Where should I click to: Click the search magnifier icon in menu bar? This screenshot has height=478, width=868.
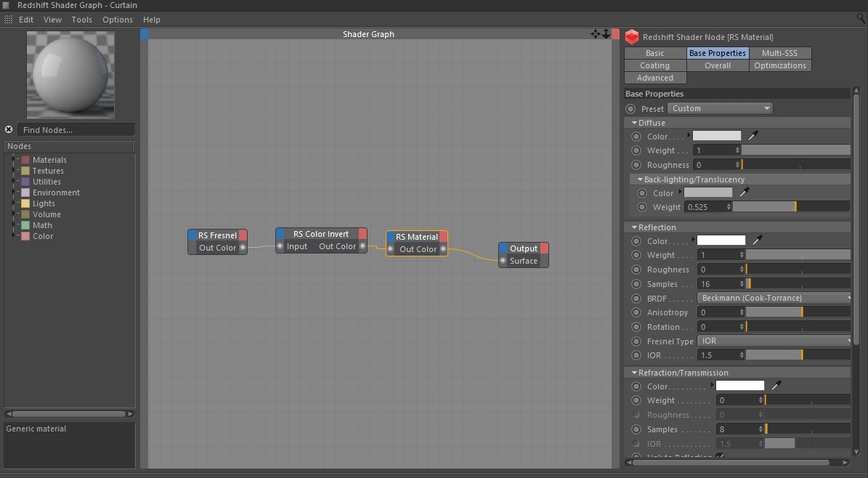point(861,18)
